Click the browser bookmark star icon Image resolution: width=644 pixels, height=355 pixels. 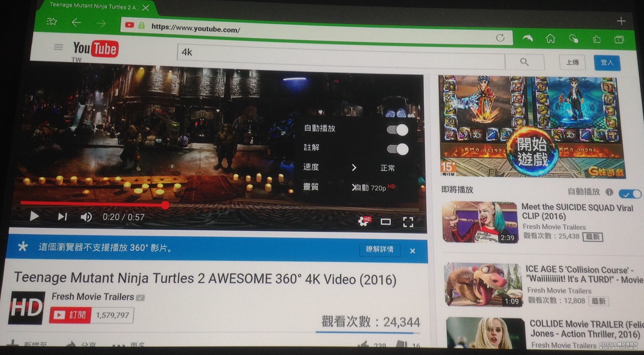coord(52,21)
